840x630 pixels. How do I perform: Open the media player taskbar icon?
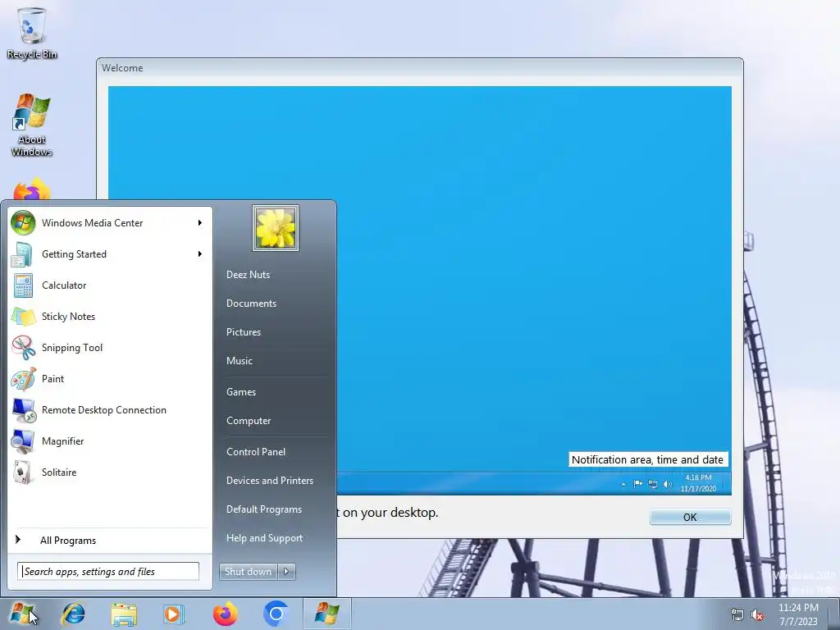pyautogui.click(x=174, y=614)
